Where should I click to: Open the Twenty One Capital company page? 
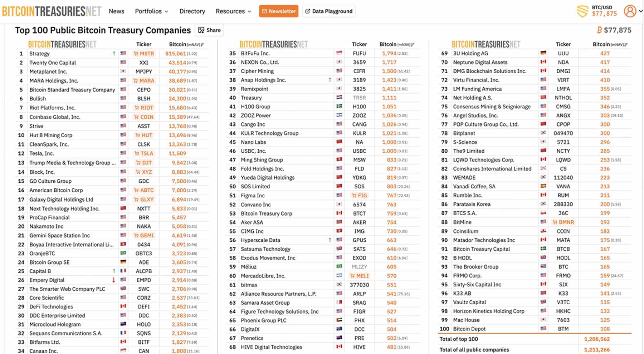(x=53, y=63)
